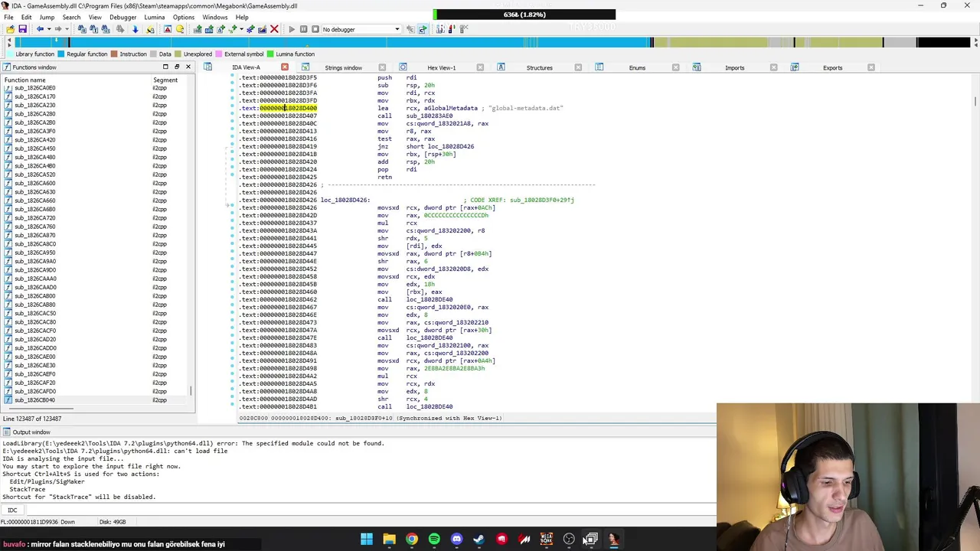Open the Debugger menu

pos(122,17)
